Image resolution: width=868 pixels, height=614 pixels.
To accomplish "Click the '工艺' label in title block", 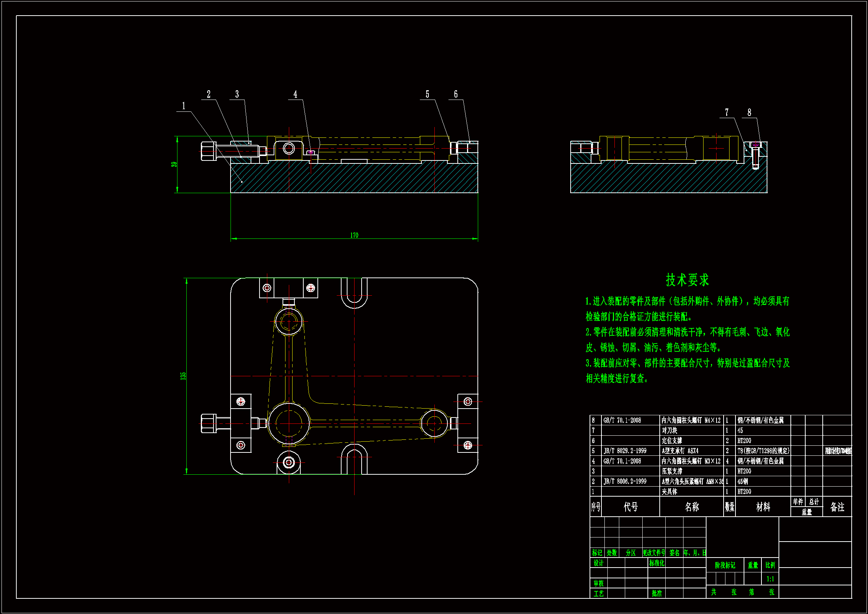I will tap(598, 594).
